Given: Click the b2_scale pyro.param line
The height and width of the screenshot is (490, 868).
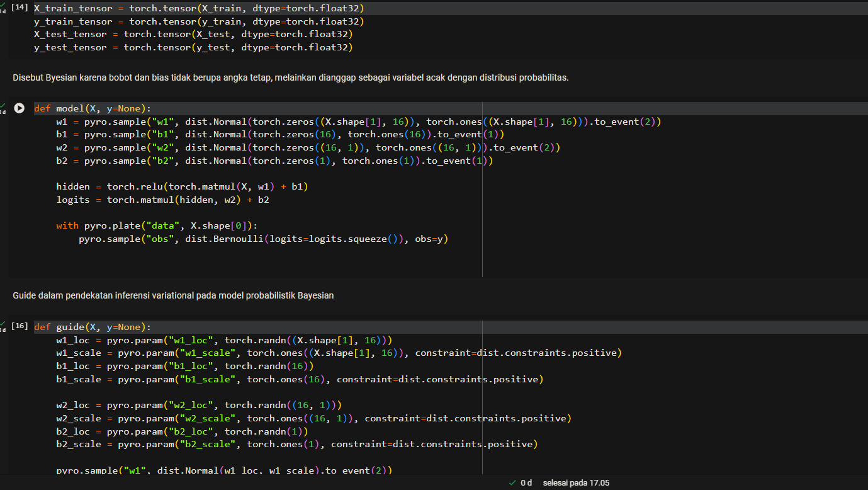Looking at the screenshot, I should (x=296, y=445).
